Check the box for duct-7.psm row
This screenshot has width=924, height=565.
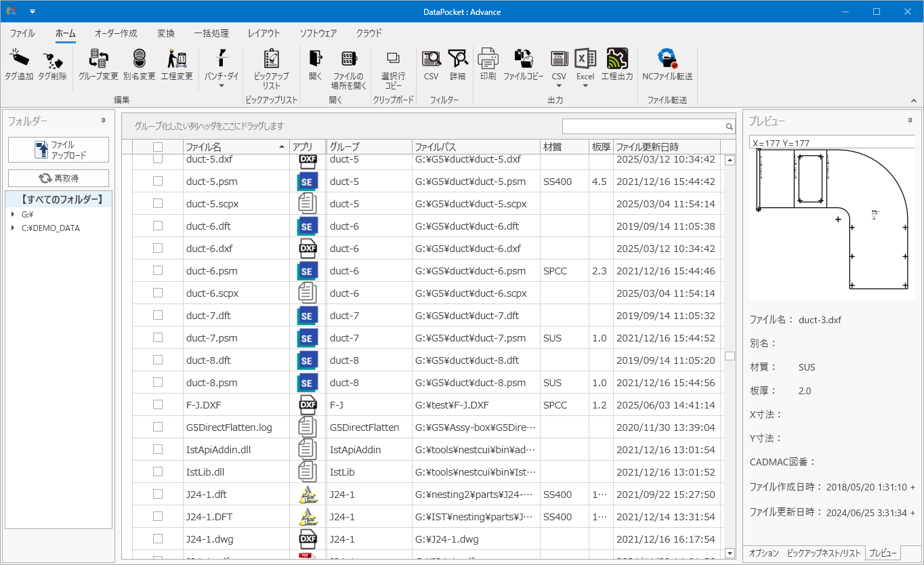(x=158, y=337)
